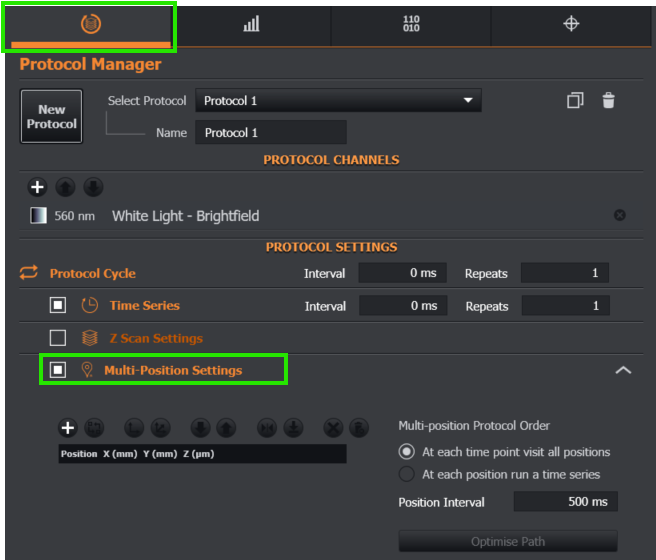Viewport: 656px width, 560px height.
Task: Open the crosshair targeting tab
Action: (571, 24)
